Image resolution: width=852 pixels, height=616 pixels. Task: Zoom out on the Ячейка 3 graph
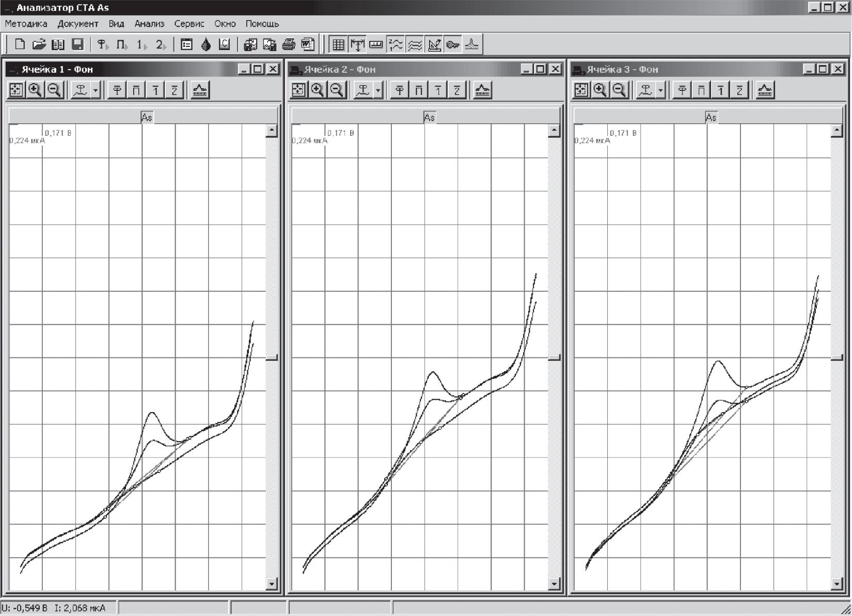(619, 90)
